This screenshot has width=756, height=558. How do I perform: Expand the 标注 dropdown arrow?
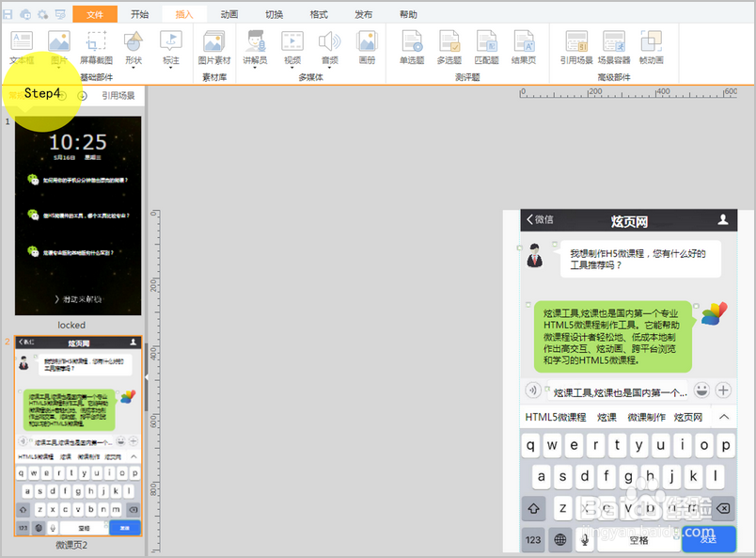pos(171,68)
